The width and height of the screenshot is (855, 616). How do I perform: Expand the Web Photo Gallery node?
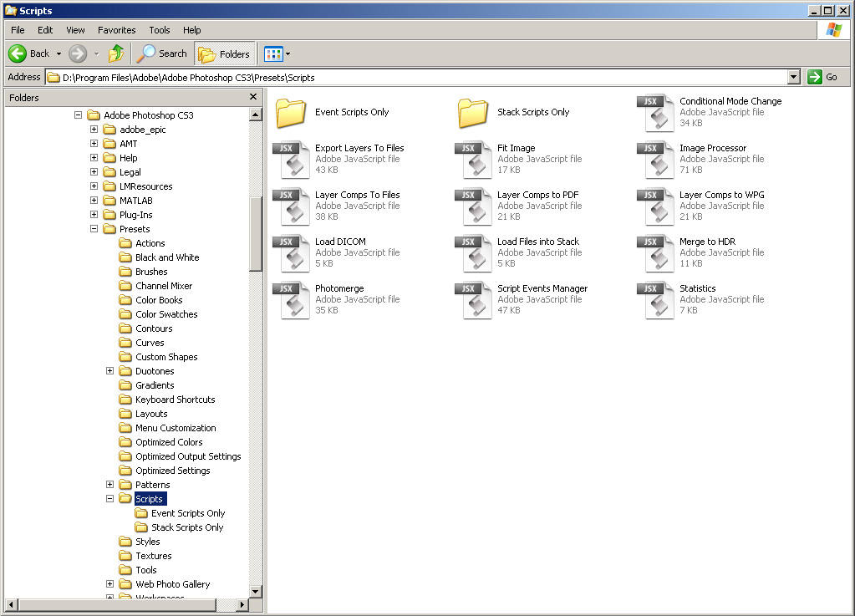(109, 583)
